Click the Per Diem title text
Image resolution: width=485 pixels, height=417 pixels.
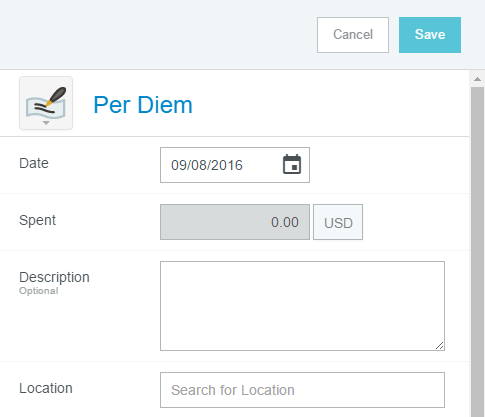point(143,105)
